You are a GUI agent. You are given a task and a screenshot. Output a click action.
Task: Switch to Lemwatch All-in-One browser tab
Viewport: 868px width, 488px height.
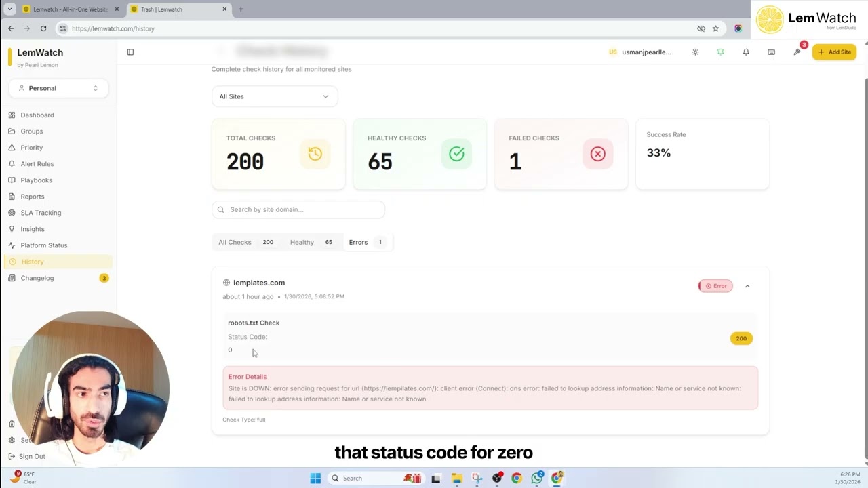pyautogui.click(x=70, y=9)
